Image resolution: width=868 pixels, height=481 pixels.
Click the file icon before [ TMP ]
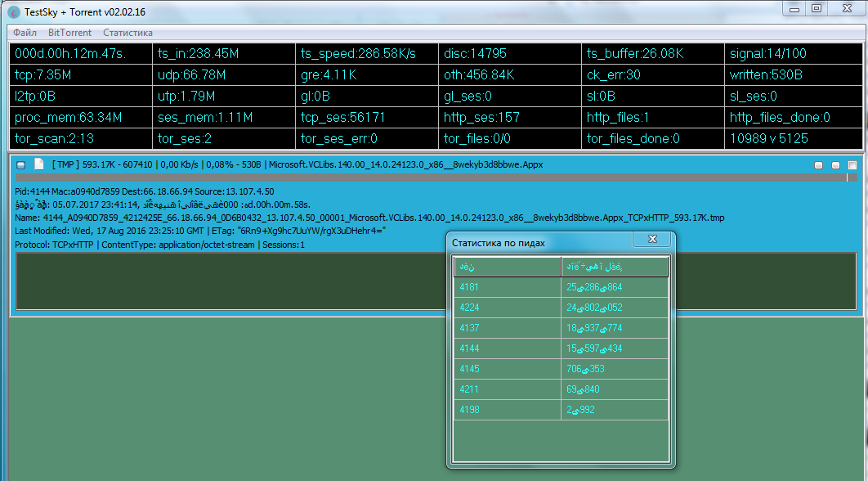click(x=38, y=164)
